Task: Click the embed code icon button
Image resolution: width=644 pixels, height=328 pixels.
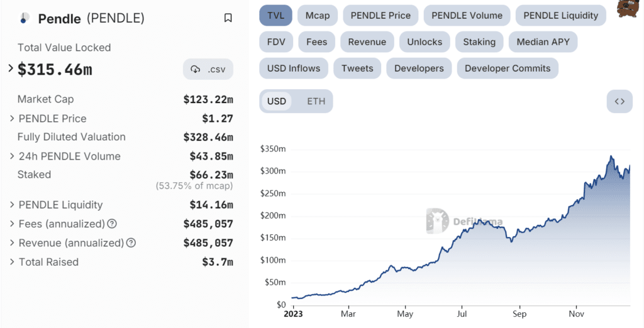Action: (x=619, y=101)
